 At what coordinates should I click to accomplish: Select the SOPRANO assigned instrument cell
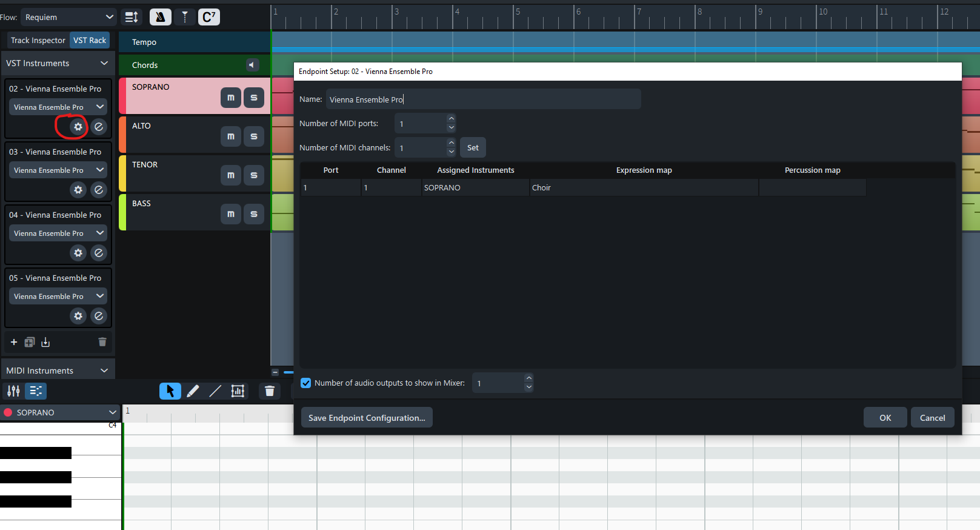[476, 187]
